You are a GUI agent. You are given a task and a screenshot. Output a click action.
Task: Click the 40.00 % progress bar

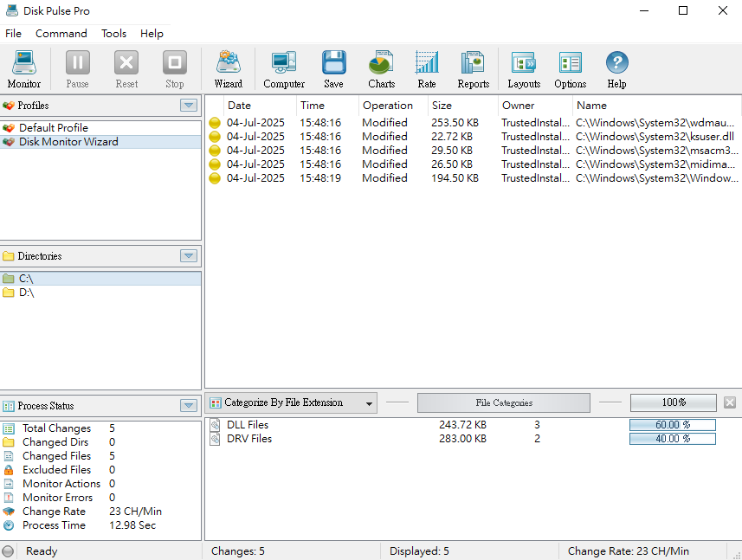pyautogui.click(x=673, y=439)
